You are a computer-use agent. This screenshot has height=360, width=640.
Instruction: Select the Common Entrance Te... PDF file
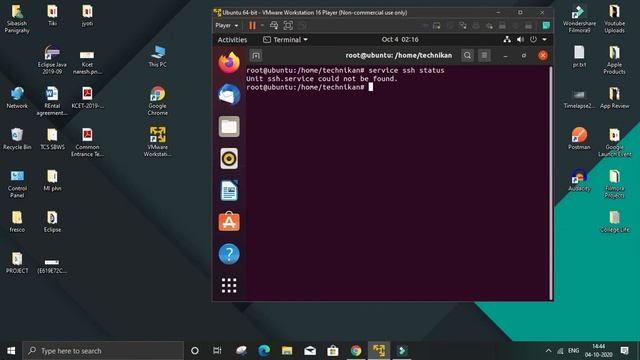click(87, 142)
